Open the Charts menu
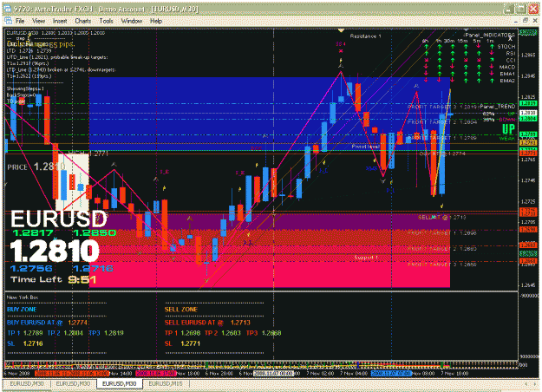 point(83,21)
